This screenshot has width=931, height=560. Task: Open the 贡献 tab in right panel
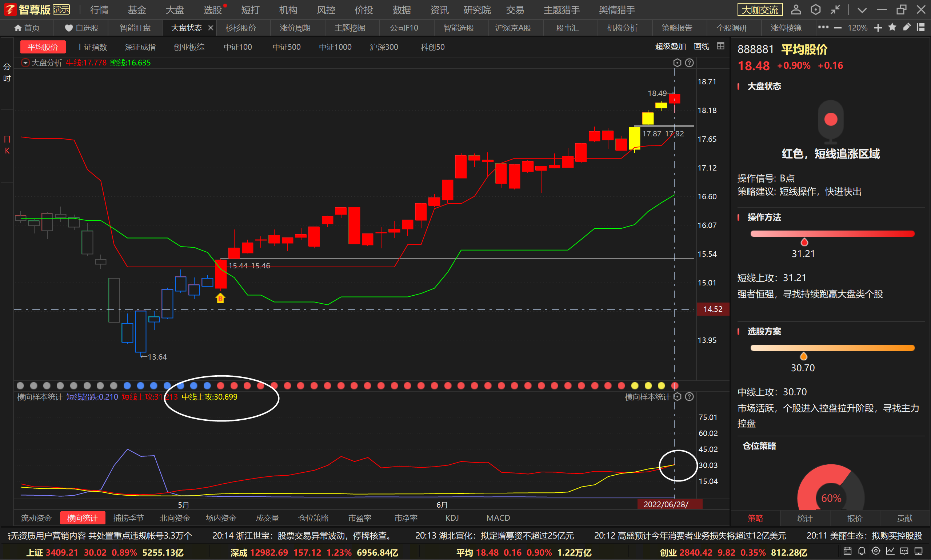click(x=904, y=518)
